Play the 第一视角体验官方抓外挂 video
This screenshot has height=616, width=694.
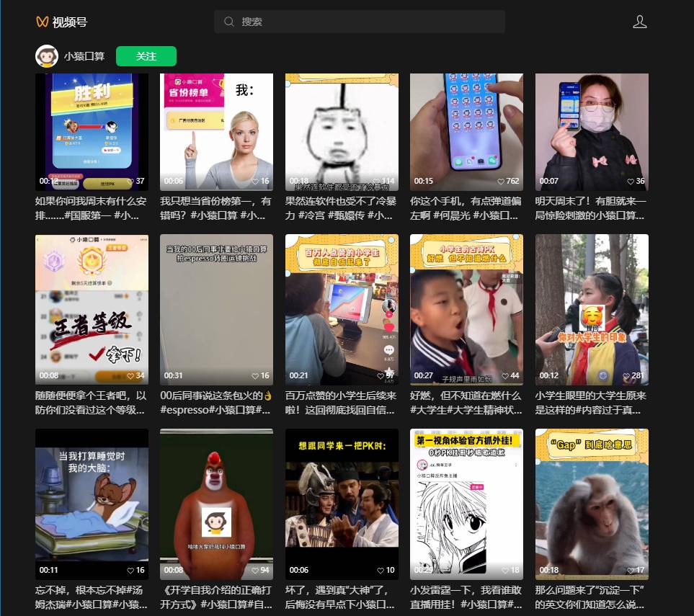coord(466,504)
